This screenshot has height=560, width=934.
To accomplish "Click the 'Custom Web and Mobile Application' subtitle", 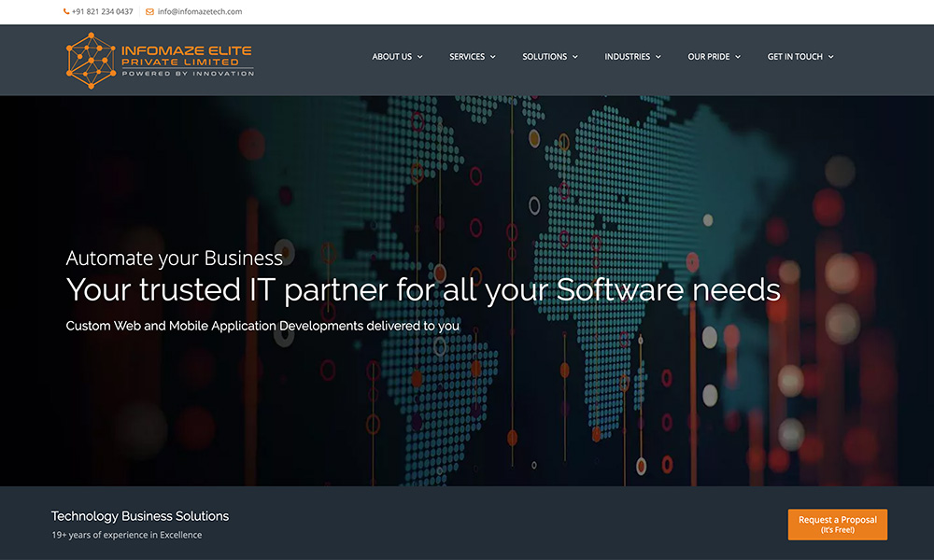I will coord(262,327).
